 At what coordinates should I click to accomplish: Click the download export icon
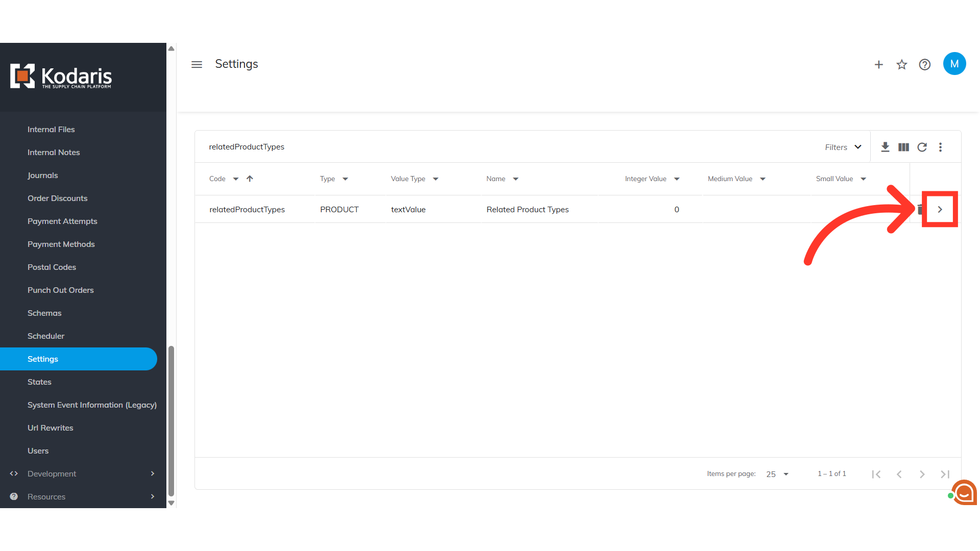[x=885, y=147]
